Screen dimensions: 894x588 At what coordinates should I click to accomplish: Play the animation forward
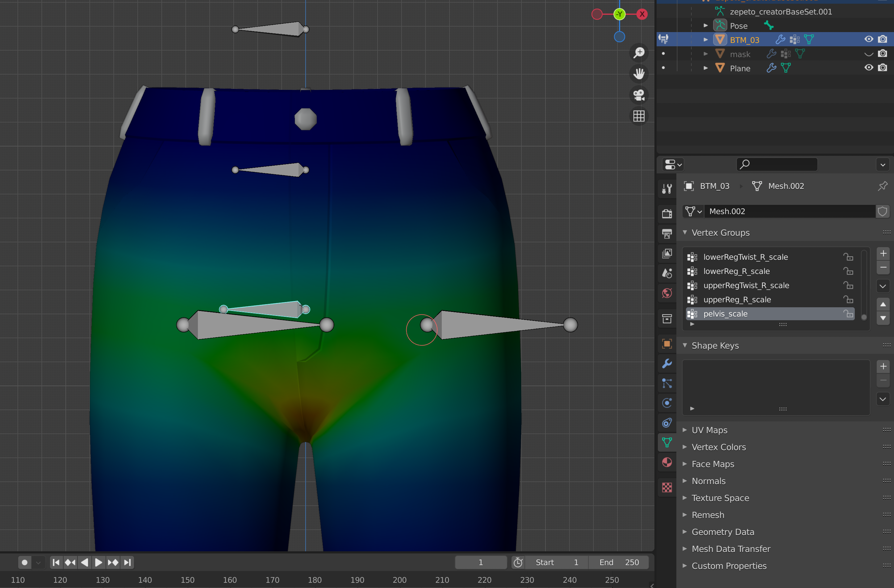(98, 562)
